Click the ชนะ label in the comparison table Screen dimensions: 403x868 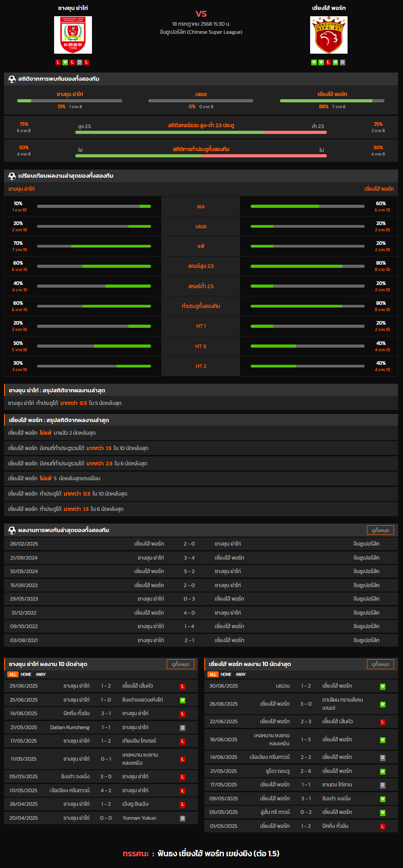[201, 207]
